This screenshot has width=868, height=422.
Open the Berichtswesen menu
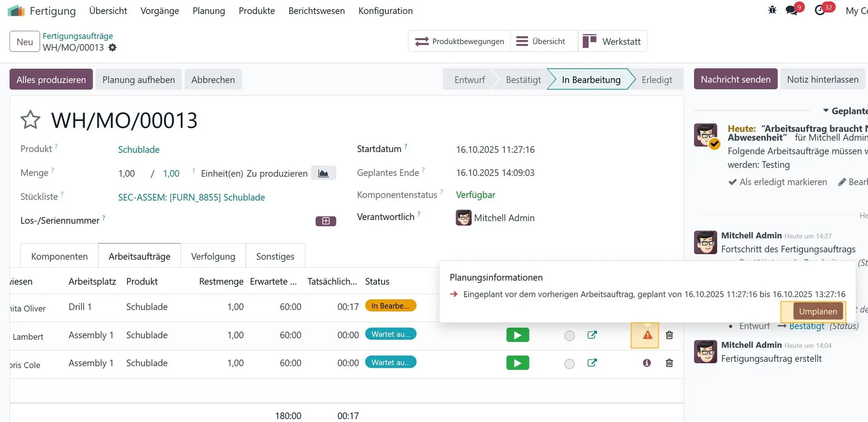point(316,11)
